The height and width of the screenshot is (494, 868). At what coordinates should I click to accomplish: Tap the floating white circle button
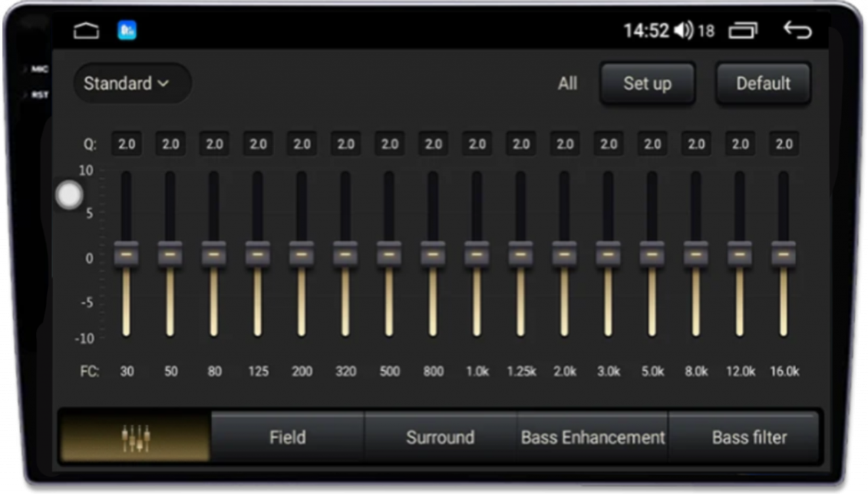tap(68, 195)
